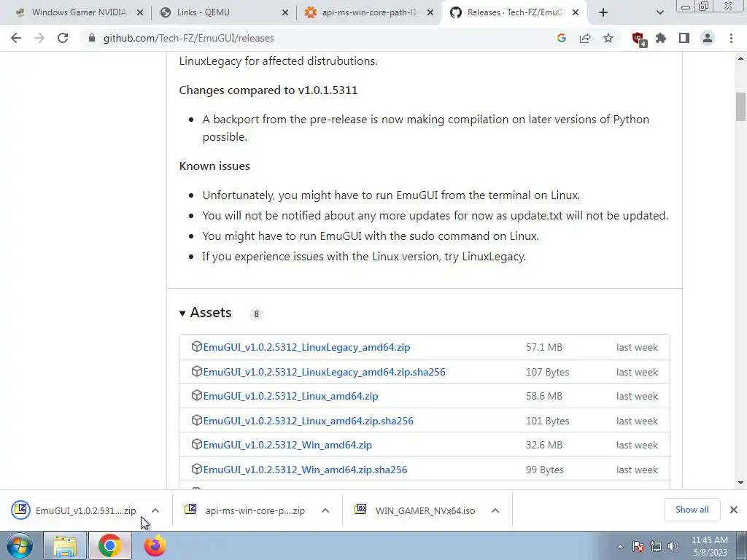747x560 pixels.
Task: Reload the GitHub releases page
Action: tap(63, 38)
